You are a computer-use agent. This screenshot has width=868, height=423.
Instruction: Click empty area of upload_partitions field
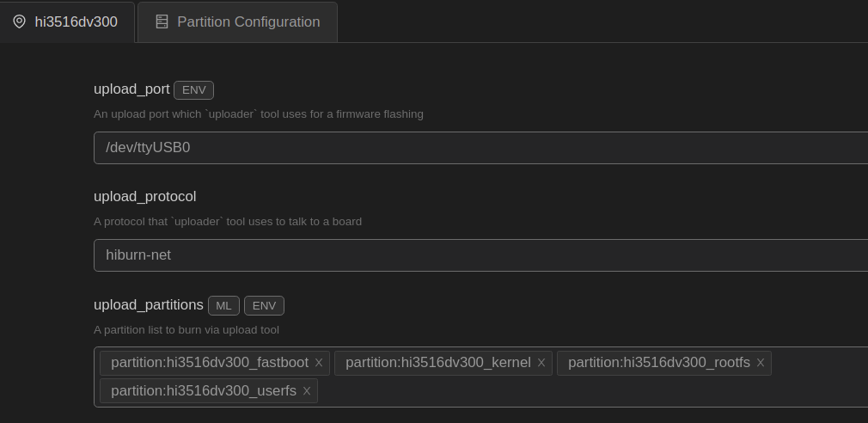click(584, 391)
